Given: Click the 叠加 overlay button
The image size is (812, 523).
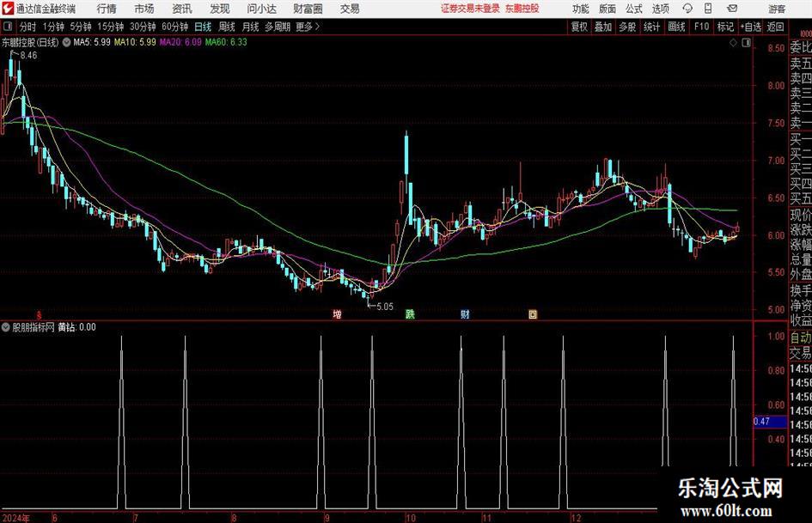Looking at the screenshot, I should coord(603,27).
